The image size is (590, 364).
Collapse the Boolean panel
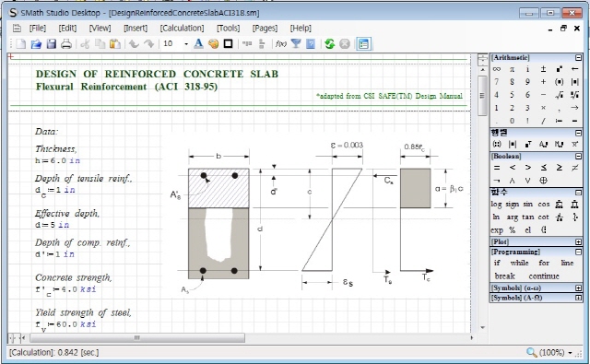pos(578,156)
